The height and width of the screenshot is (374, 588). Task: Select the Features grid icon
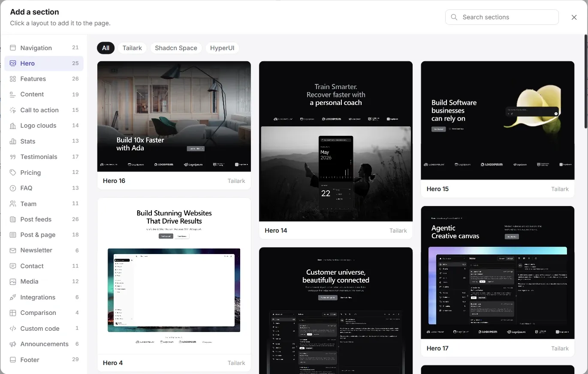point(13,79)
